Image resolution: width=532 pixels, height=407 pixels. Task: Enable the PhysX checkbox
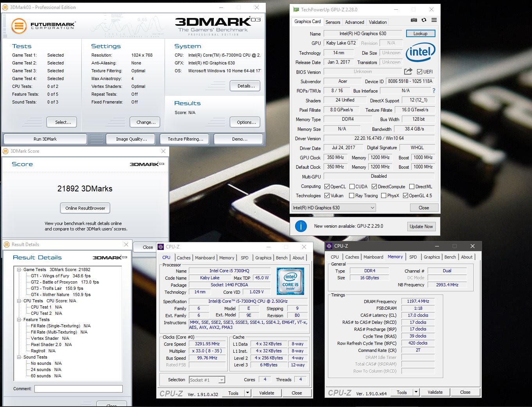click(x=383, y=196)
